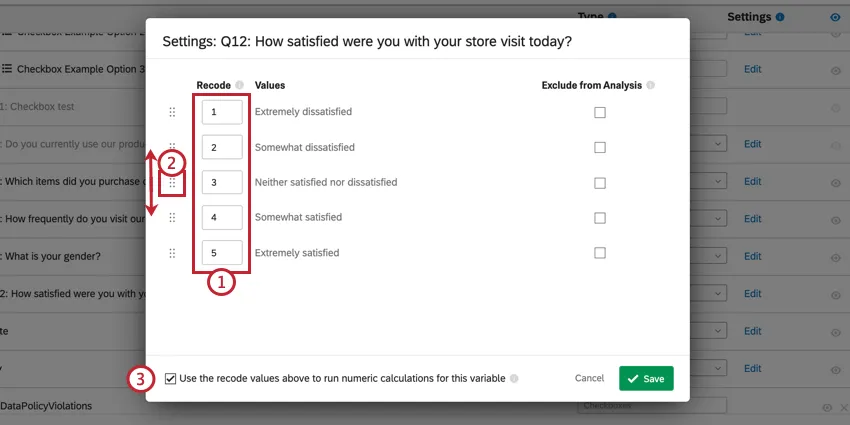Click info icon beside numeric calculations option
850x425 pixels.
[514, 379]
